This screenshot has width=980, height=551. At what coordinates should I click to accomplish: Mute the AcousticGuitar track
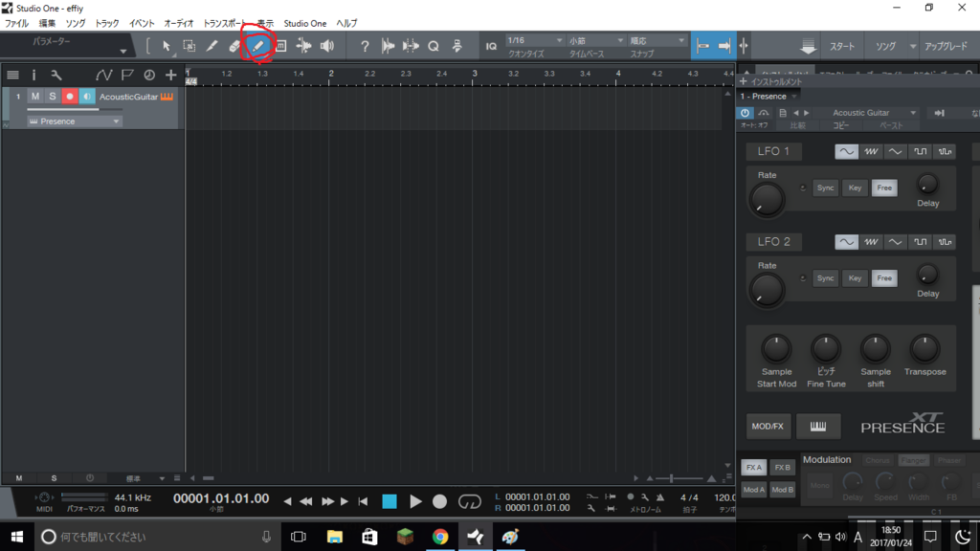pyautogui.click(x=35, y=97)
